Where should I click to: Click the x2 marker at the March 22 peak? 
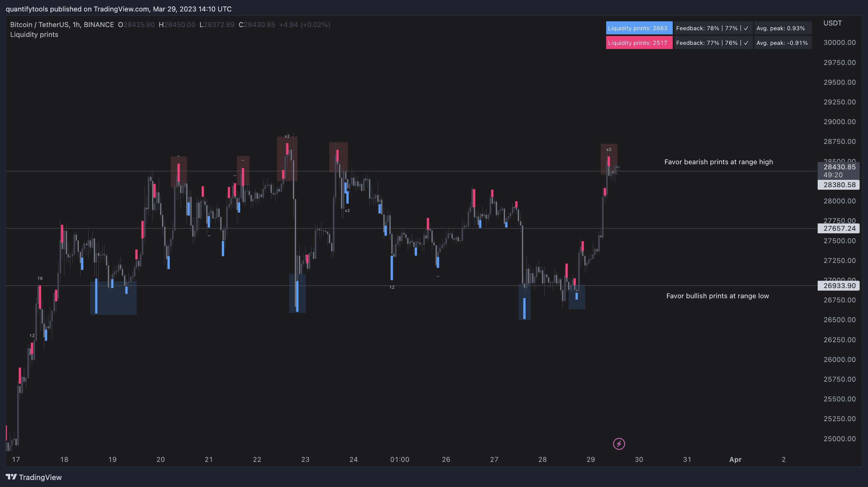287,136
